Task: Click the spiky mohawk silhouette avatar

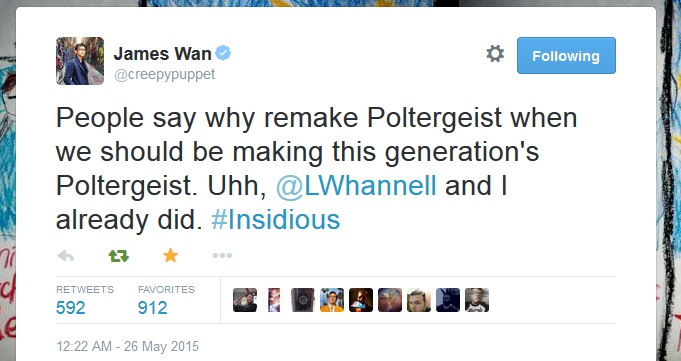Action: point(448,300)
